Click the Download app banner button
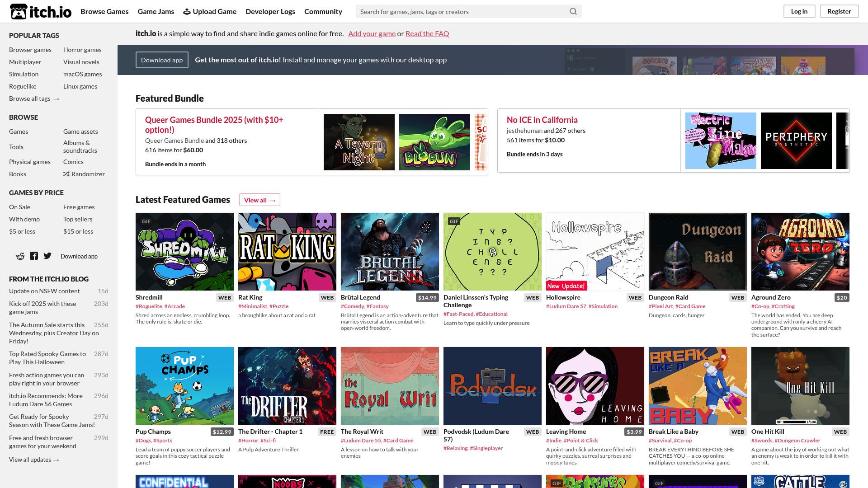Image resolution: width=868 pixels, height=488 pixels. click(x=162, y=60)
